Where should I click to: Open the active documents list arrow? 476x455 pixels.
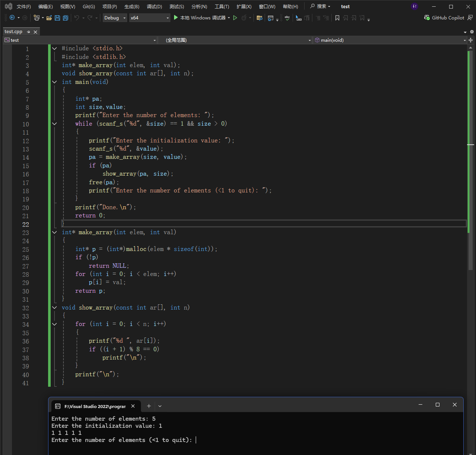click(x=465, y=32)
